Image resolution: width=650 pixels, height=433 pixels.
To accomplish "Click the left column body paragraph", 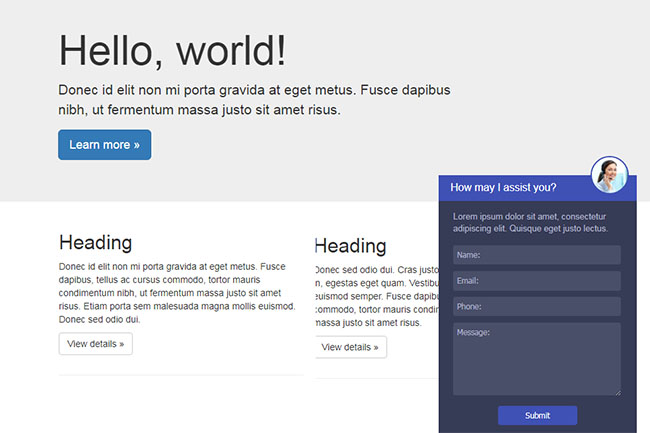I will (x=172, y=293).
